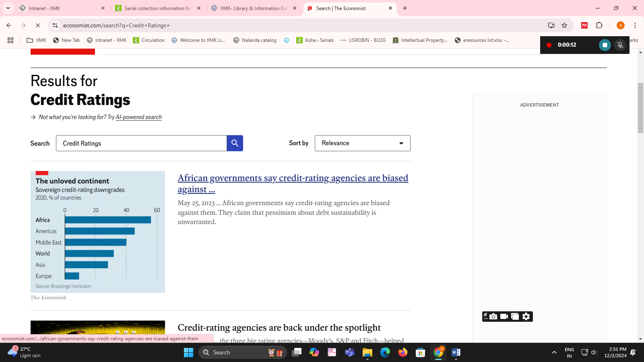
Task: Open Microsoft Word from the taskbar
Action: tap(456, 352)
